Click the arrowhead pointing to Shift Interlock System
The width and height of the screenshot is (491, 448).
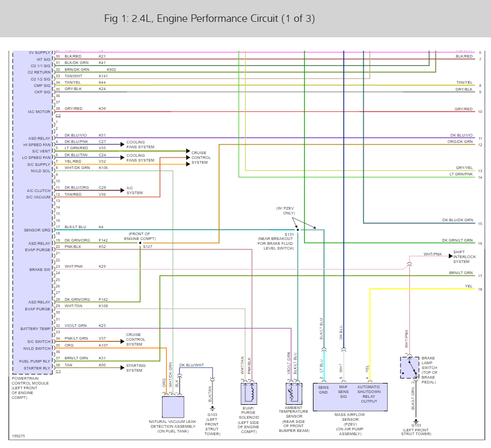coord(450,257)
